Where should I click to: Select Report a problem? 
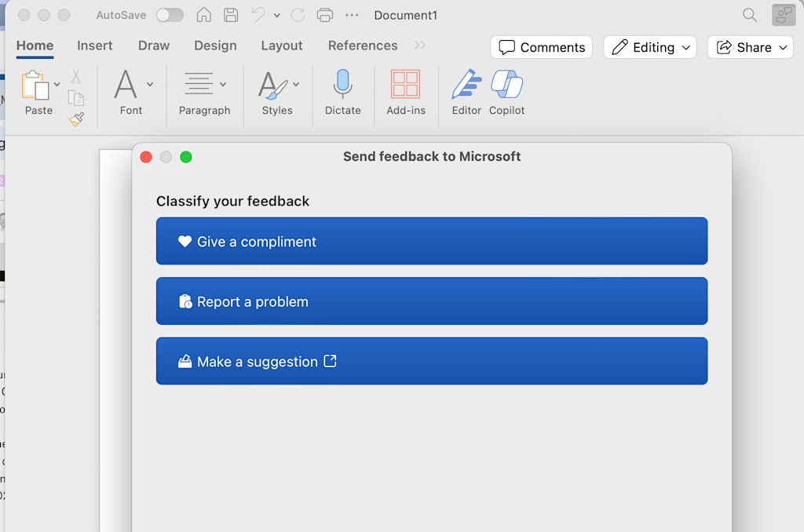[x=432, y=301]
